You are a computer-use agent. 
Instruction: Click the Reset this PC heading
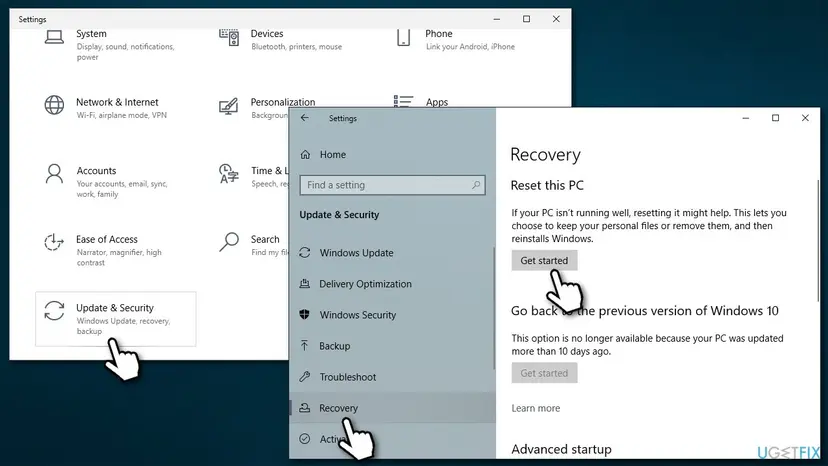[547, 185]
